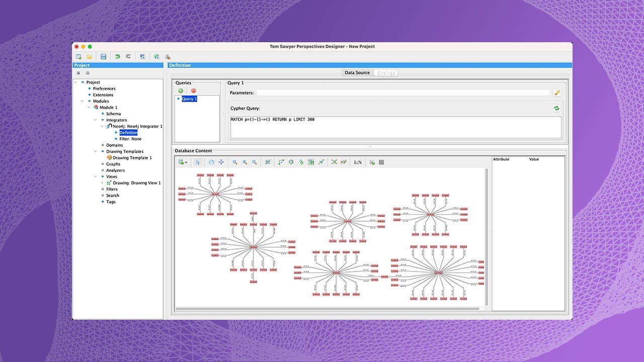Image resolution: width=644 pixels, height=362 pixels.
Task: Collapse the Drawing Templates node
Action: coord(95,151)
